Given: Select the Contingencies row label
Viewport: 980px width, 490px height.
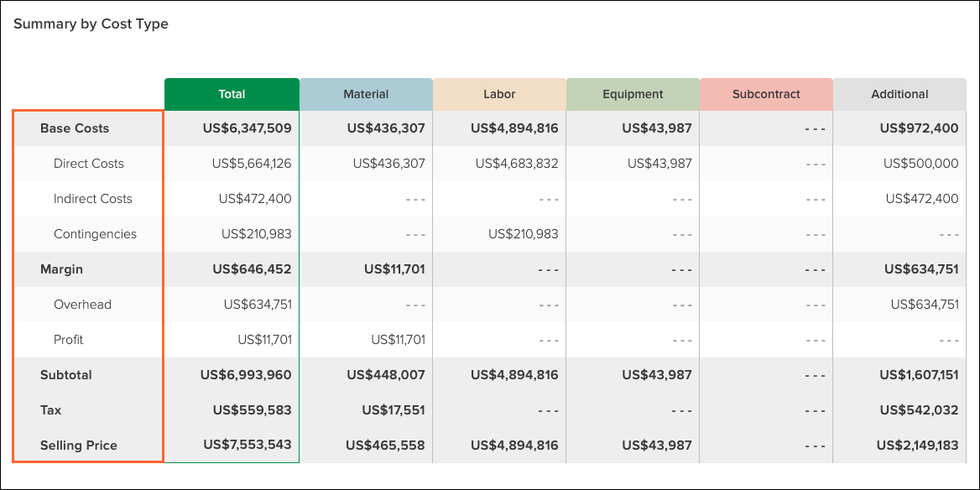Looking at the screenshot, I should point(95,234).
